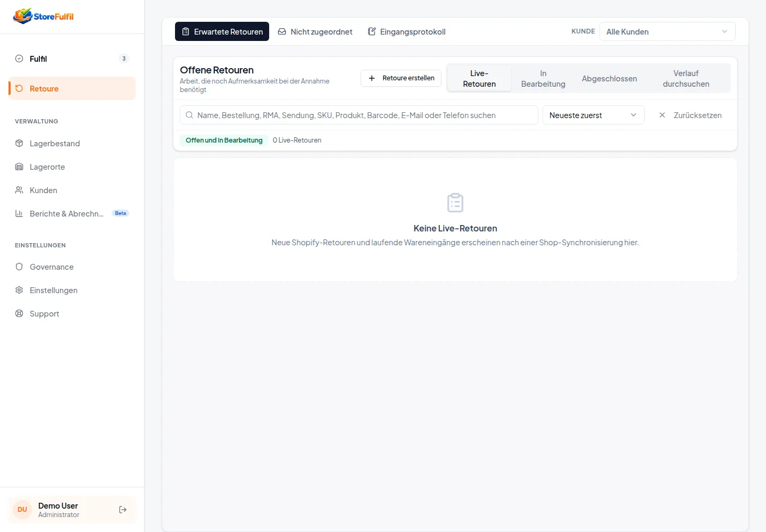Open Governance settings page
The image size is (766, 532).
72,267
